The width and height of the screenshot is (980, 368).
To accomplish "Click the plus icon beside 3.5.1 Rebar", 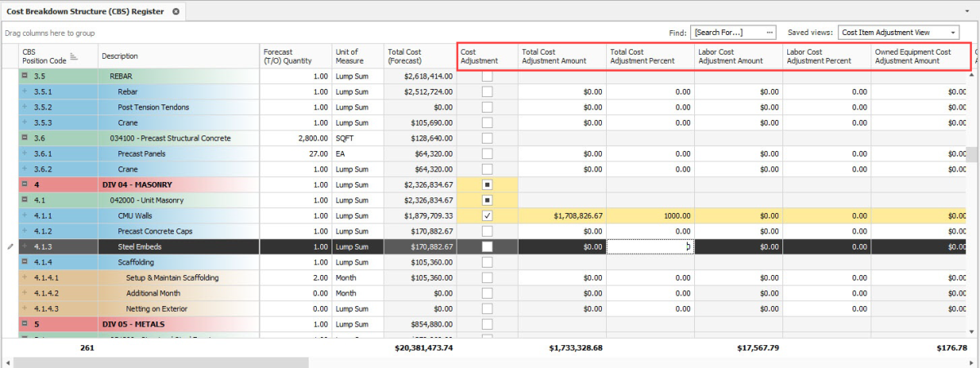I will coord(25,91).
